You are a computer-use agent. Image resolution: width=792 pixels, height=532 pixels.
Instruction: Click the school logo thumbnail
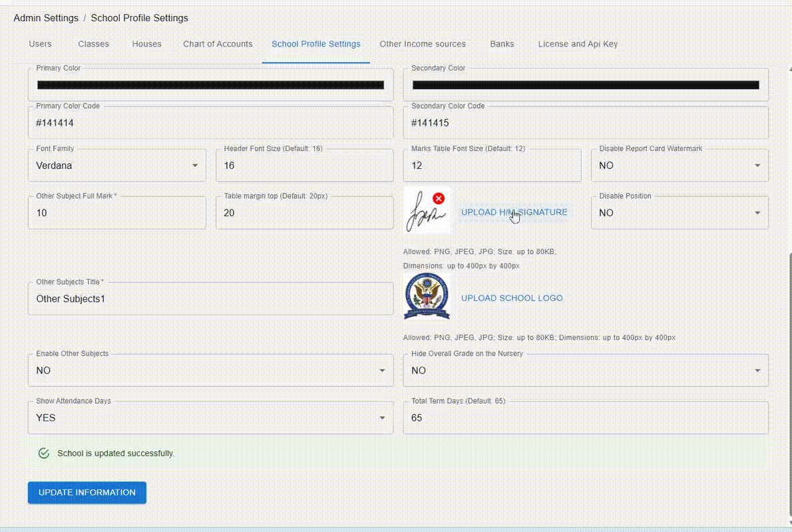point(427,296)
